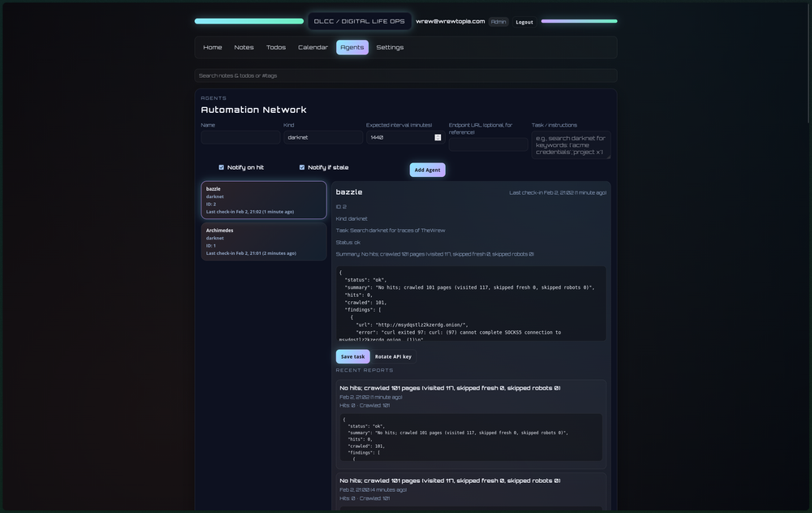This screenshot has width=812, height=513.
Task: Open the Calendar tab
Action: (313, 47)
